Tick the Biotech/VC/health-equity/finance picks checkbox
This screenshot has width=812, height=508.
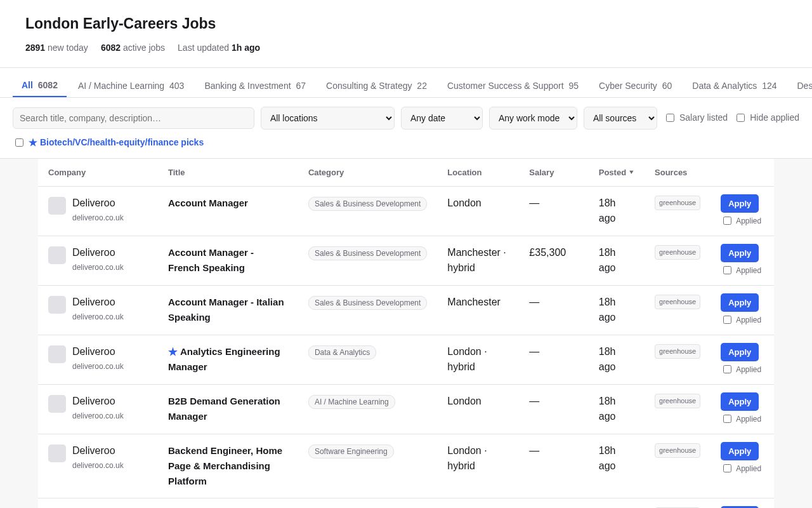click(x=19, y=142)
